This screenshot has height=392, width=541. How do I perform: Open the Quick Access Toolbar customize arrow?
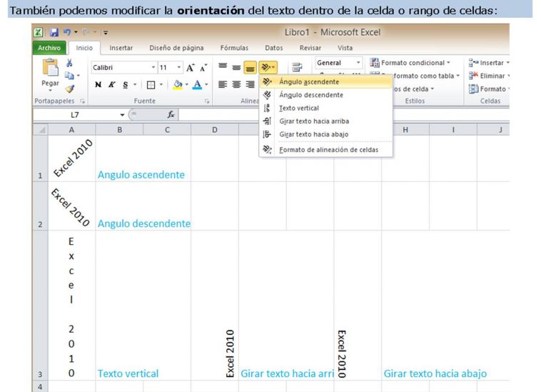[106, 33]
